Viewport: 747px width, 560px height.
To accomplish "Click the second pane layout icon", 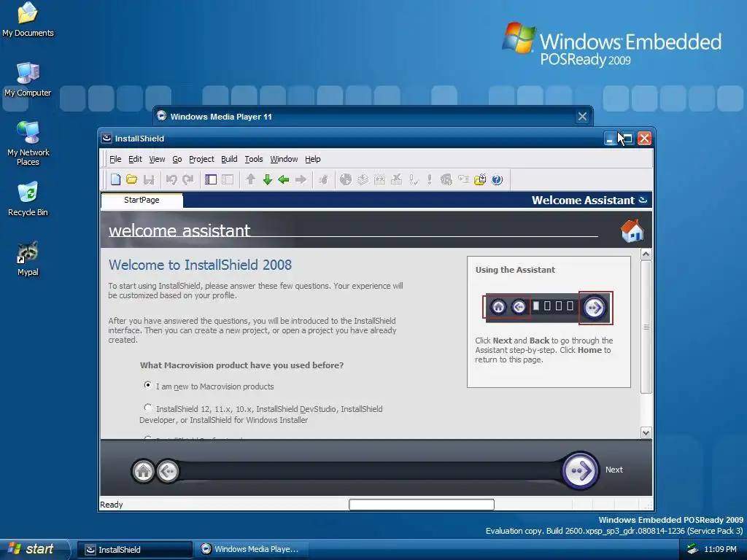I will click(228, 179).
